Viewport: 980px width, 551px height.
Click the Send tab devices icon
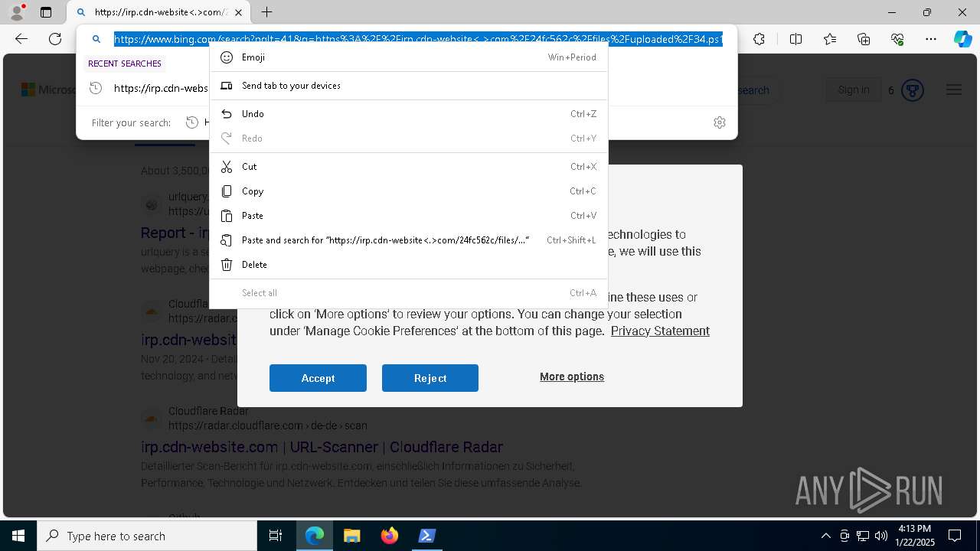coord(227,86)
